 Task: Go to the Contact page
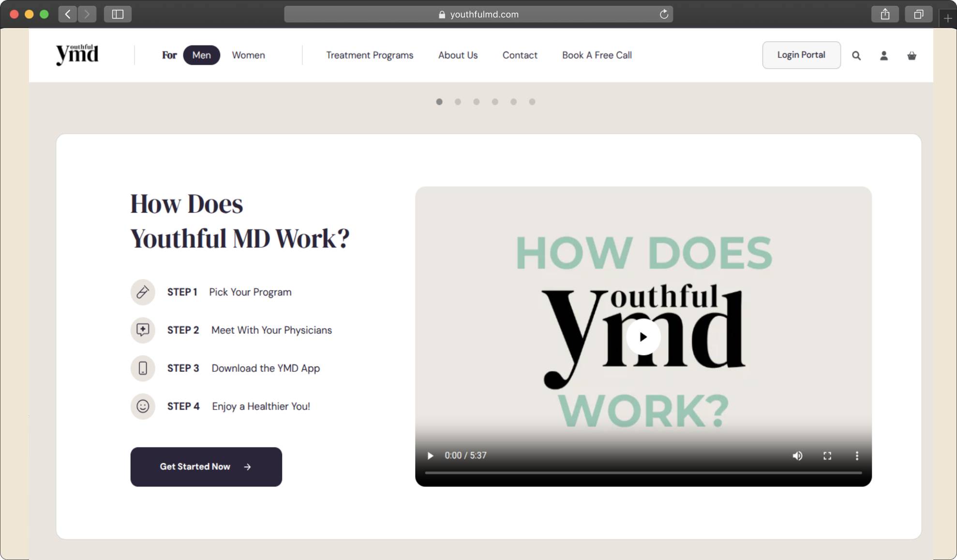pyautogui.click(x=520, y=55)
